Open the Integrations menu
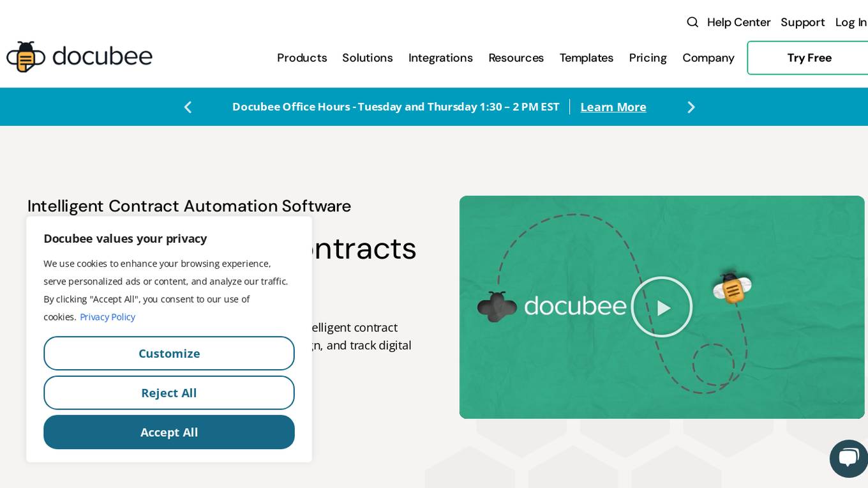868x488 pixels. tap(440, 58)
